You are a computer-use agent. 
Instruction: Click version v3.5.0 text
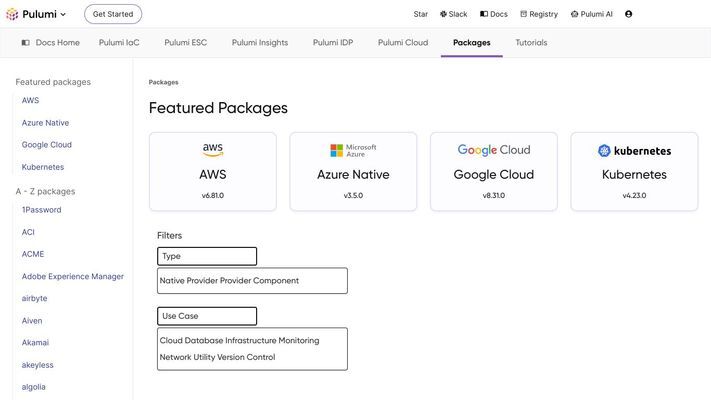(353, 195)
